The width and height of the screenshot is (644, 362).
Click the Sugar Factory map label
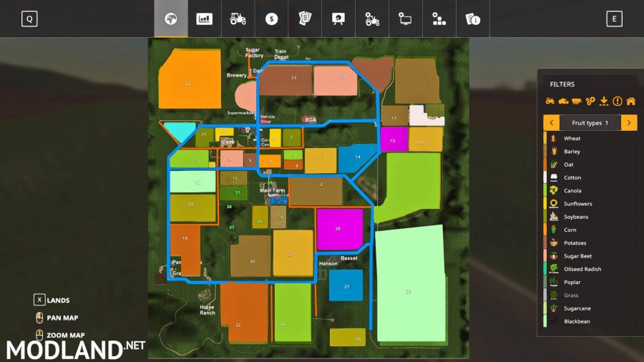click(254, 52)
